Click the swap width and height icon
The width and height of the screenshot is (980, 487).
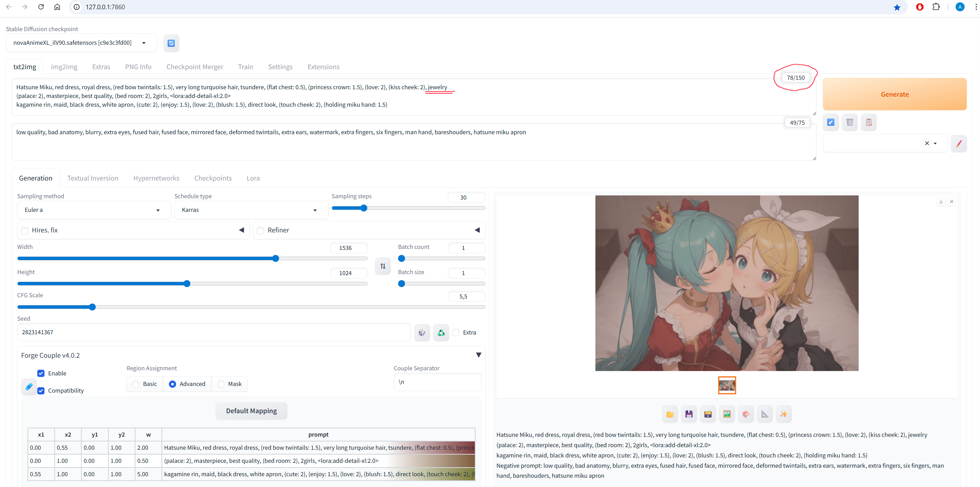(383, 266)
